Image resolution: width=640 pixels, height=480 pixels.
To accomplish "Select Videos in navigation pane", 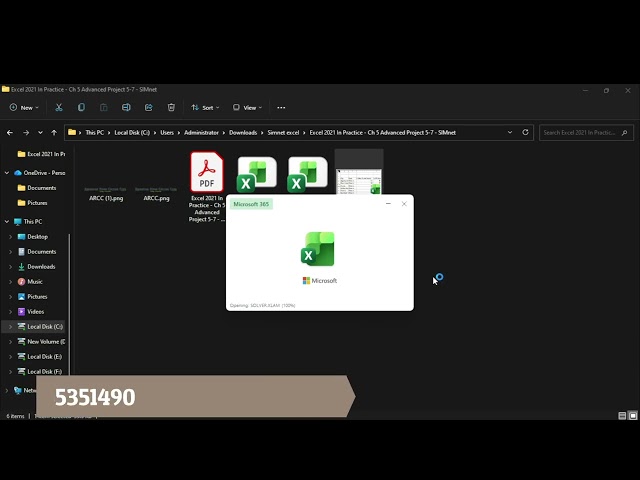I will 31,312.
